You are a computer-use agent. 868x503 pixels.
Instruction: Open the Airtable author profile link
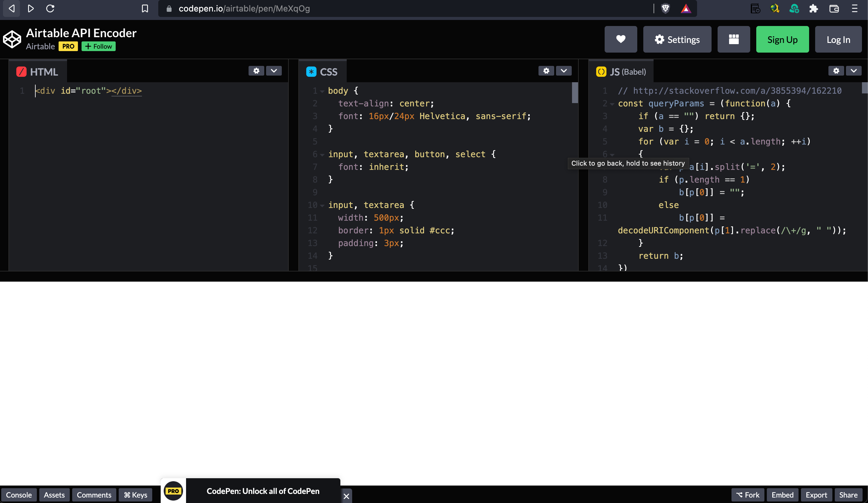tap(40, 46)
